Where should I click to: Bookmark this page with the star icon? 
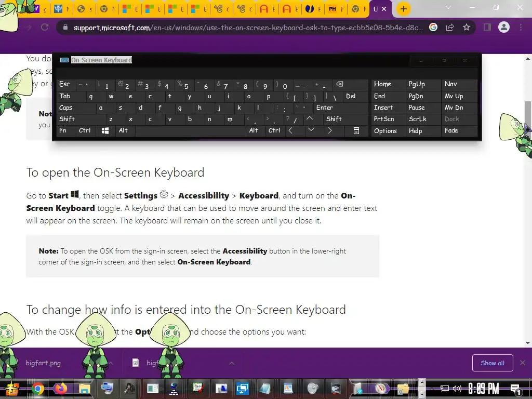(x=467, y=27)
